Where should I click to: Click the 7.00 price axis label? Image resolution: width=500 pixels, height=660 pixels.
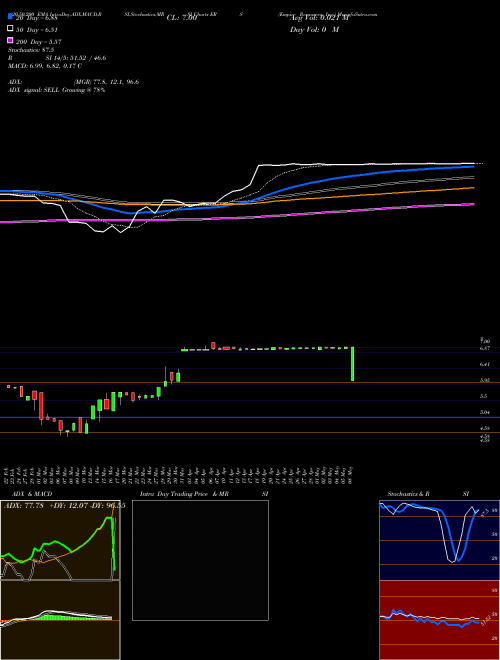pyautogui.click(x=484, y=341)
